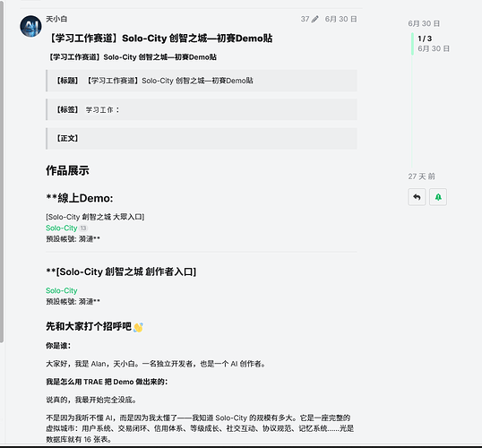482x448 pixels.
Task: Select the link click-count badge 13
Action: click(83, 228)
